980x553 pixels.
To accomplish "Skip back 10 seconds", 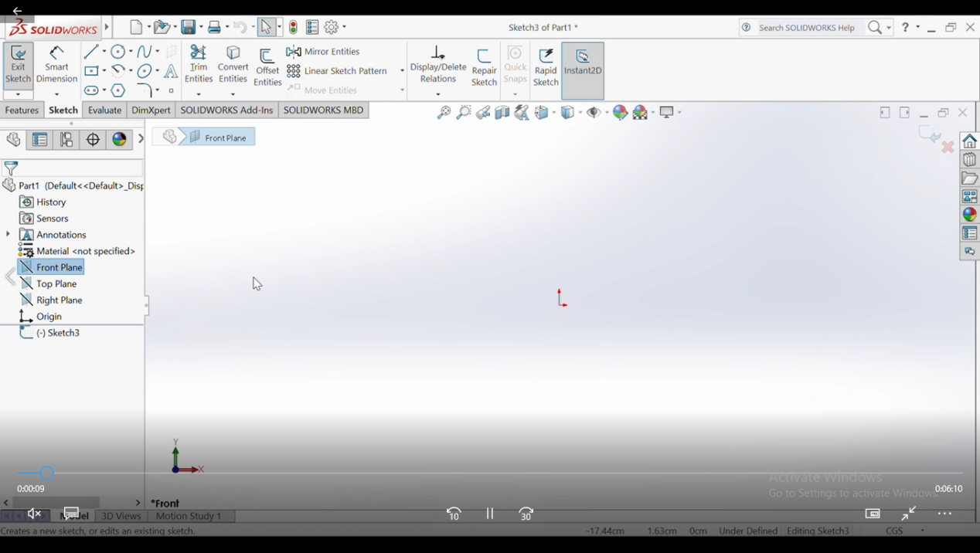I will [x=454, y=514].
